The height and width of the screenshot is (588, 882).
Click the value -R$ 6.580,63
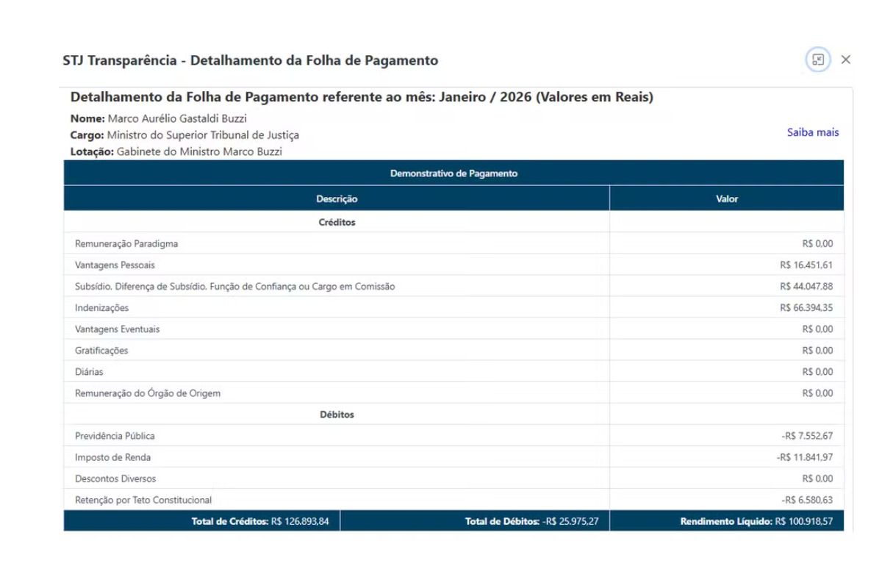pyautogui.click(x=807, y=500)
